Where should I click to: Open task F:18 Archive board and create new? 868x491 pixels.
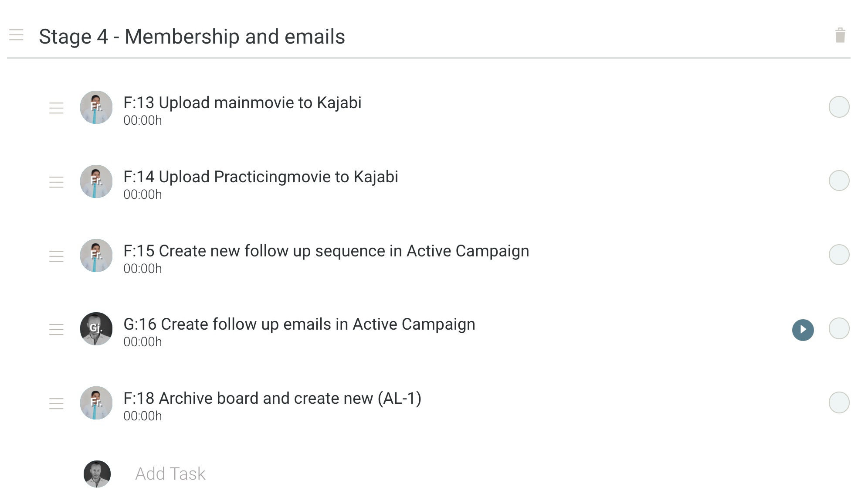tap(272, 399)
